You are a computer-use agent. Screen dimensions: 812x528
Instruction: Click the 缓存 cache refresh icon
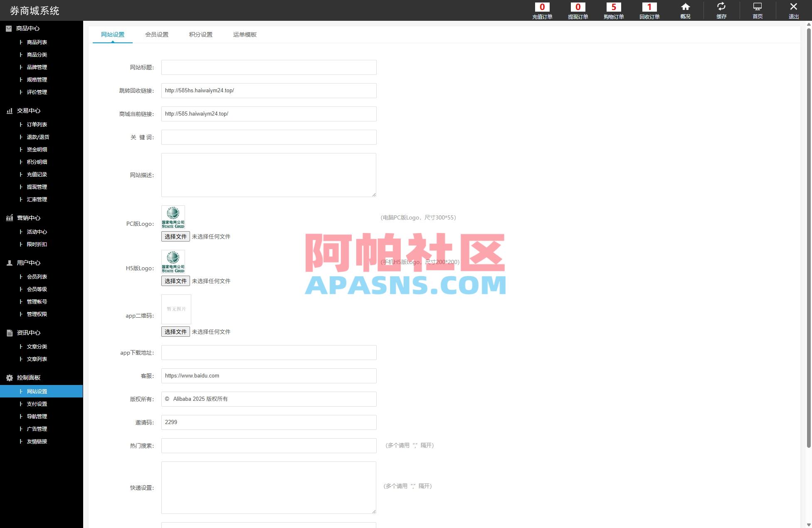[x=721, y=10]
